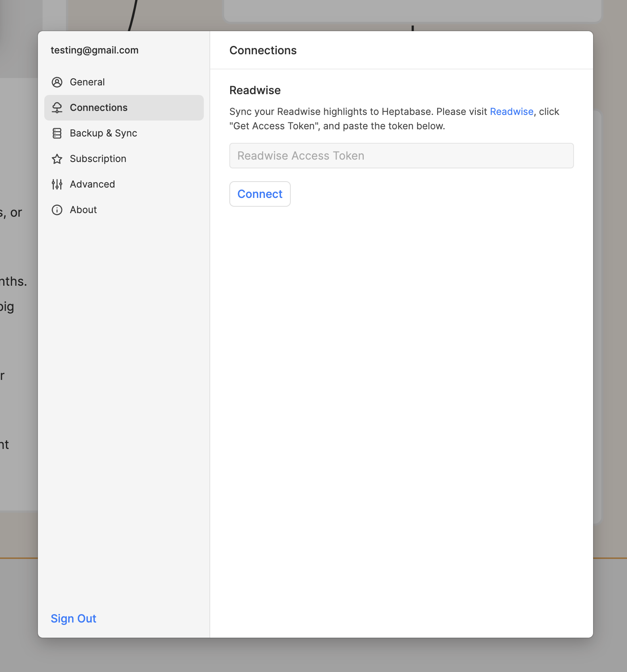Open Backup & Sync settings
The height and width of the screenshot is (672, 627).
pyautogui.click(x=124, y=133)
